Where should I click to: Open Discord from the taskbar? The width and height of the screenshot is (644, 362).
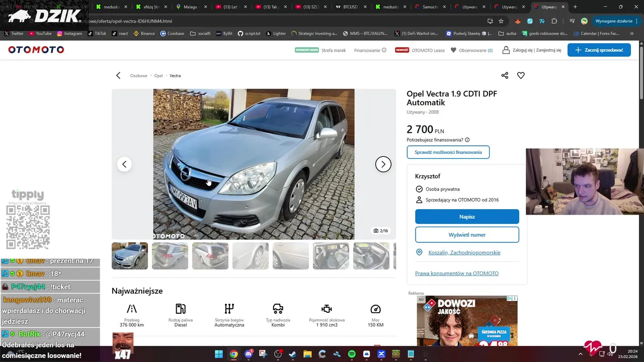pos(249,354)
